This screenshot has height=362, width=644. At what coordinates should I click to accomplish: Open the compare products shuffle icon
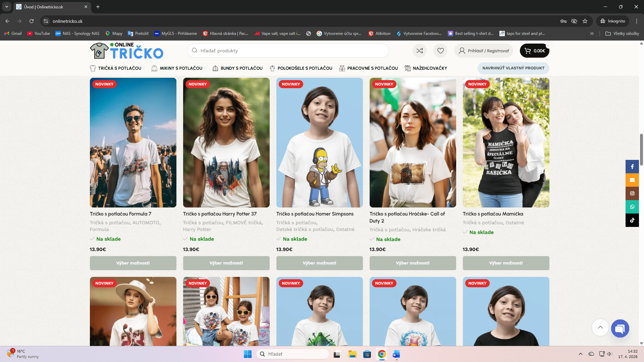pyautogui.click(x=420, y=51)
